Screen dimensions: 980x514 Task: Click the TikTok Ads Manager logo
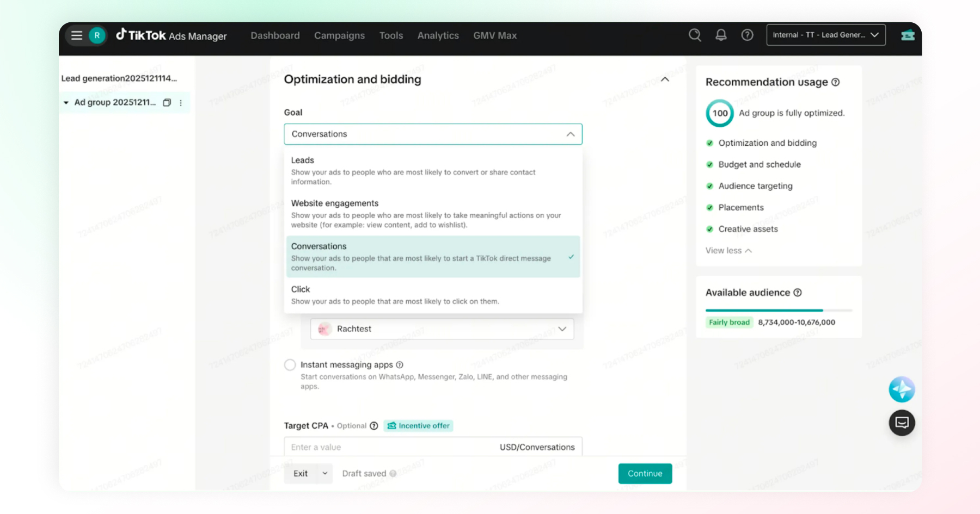(171, 35)
